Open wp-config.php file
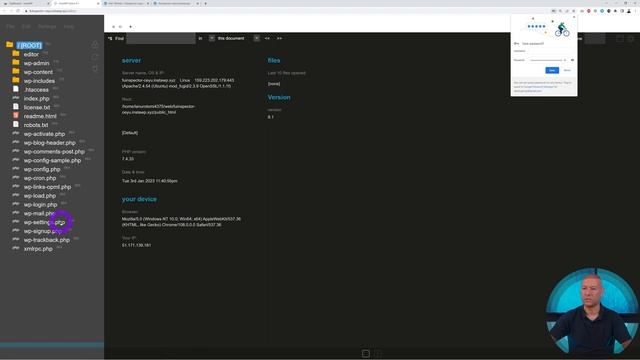 point(42,169)
